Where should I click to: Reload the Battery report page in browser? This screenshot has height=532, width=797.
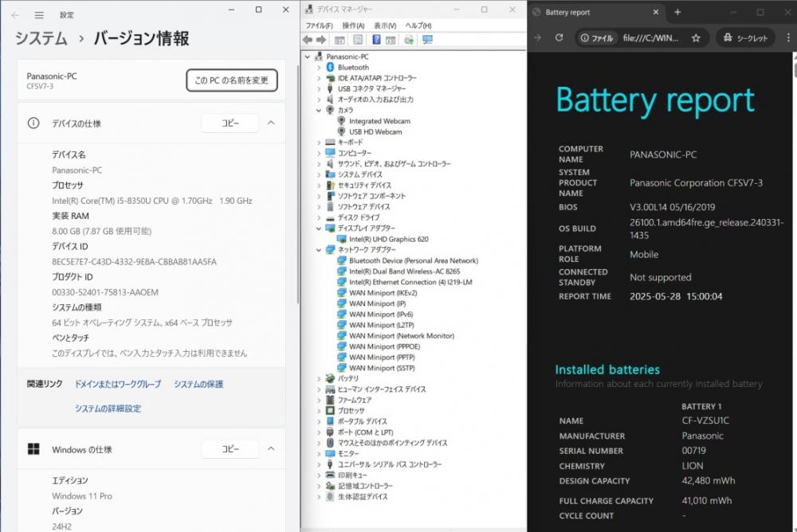click(559, 37)
